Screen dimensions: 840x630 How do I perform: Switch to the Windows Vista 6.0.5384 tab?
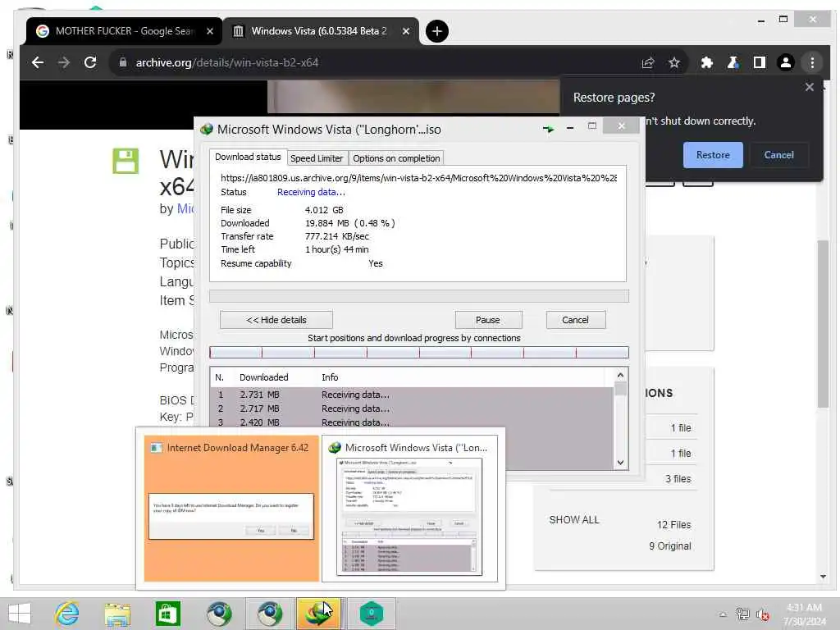(320, 31)
